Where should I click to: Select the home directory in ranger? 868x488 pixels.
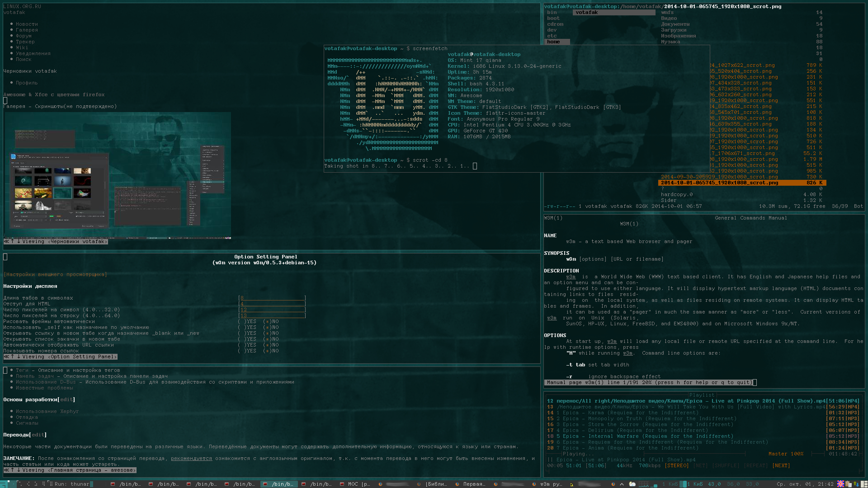coord(557,42)
